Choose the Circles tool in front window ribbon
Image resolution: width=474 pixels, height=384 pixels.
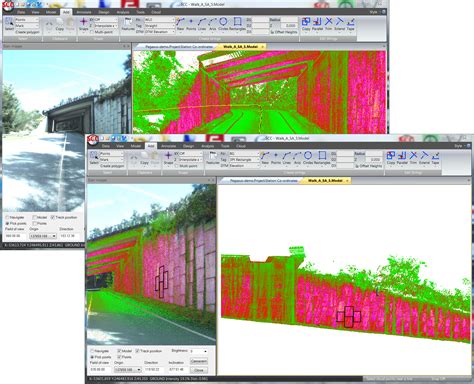[308, 158]
